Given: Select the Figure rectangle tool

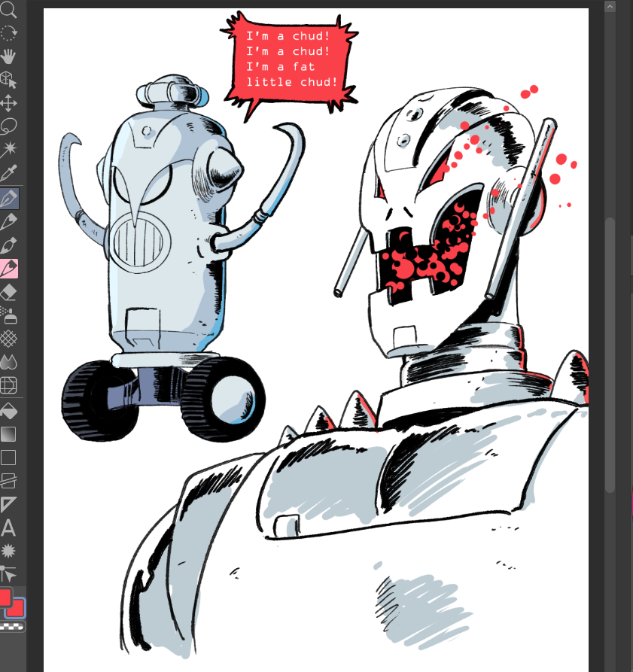Looking at the screenshot, I should point(8,458).
